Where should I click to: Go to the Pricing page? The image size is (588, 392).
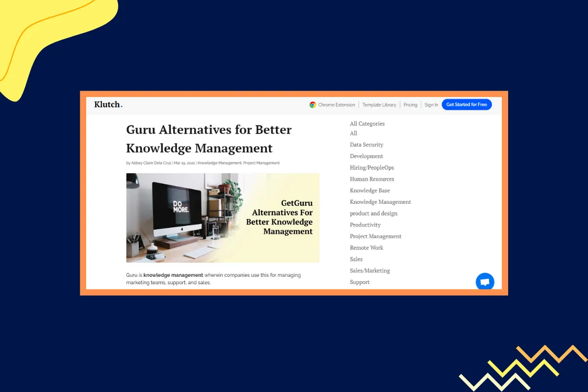(x=411, y=105)
